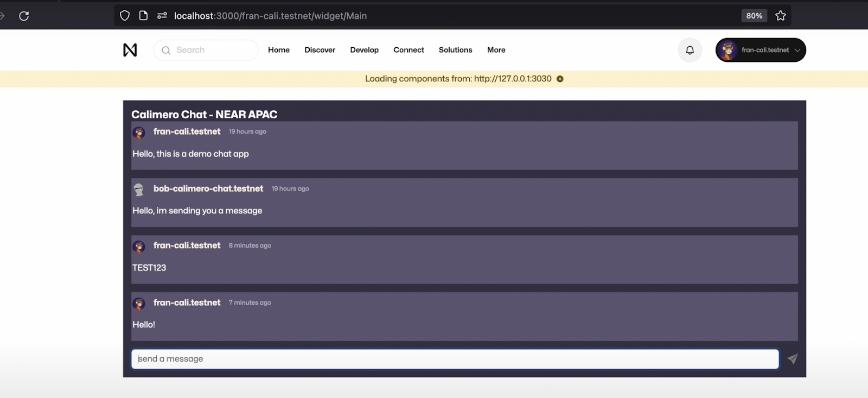Open the Home menu item
The height and width of the screenshot is (398, 868).
(x=279, y=50)
